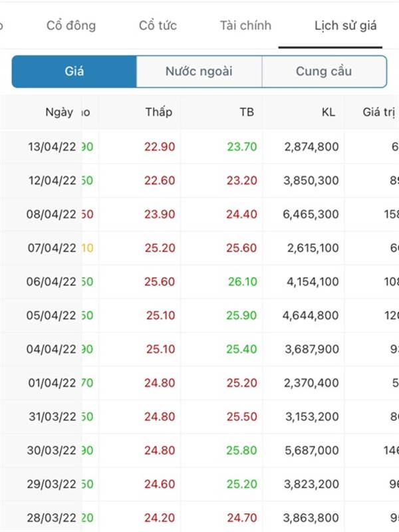Viewport: 399px width, 532px height.
Task: Click the Ngày column header
Action: coord(59,112)
